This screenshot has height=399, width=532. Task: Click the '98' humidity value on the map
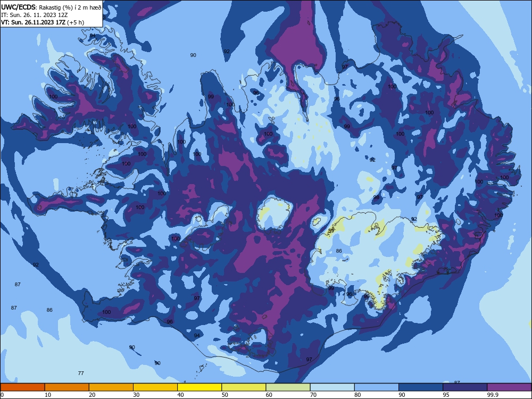pos(376,197)
